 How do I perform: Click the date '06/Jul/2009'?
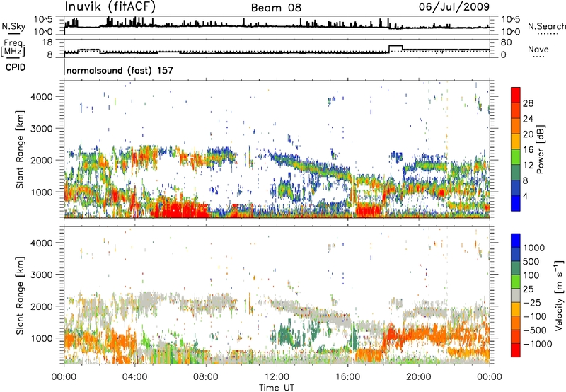pos(454,6)
